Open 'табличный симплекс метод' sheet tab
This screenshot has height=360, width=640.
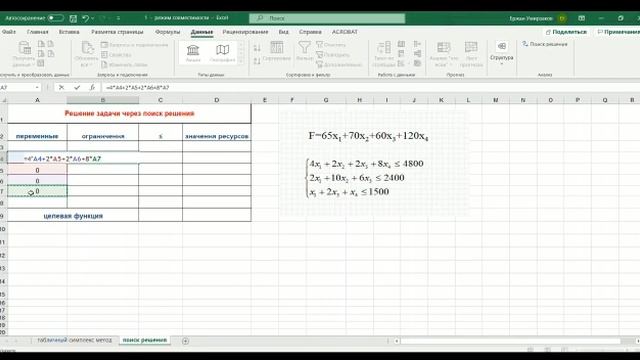74,340
